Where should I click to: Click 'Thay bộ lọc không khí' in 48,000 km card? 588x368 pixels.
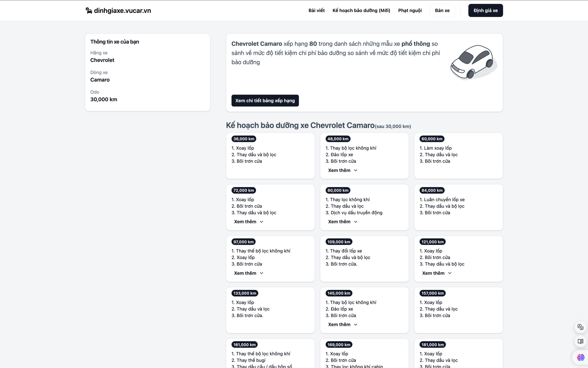point(353,148)
